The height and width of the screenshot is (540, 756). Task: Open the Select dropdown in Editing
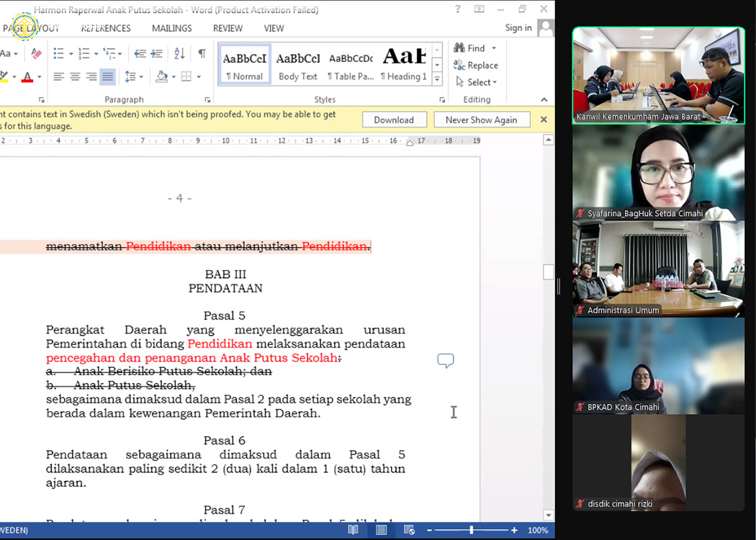[477, 82]
